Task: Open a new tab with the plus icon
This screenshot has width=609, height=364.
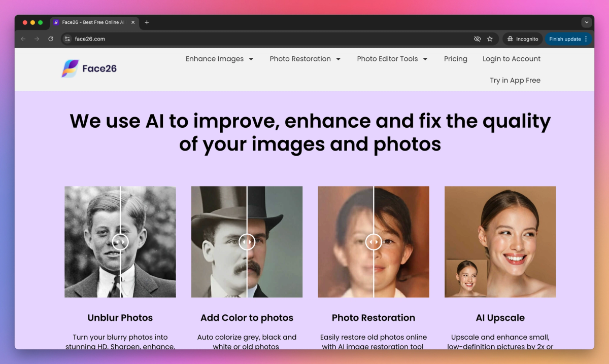Action: tap(147, 22)
